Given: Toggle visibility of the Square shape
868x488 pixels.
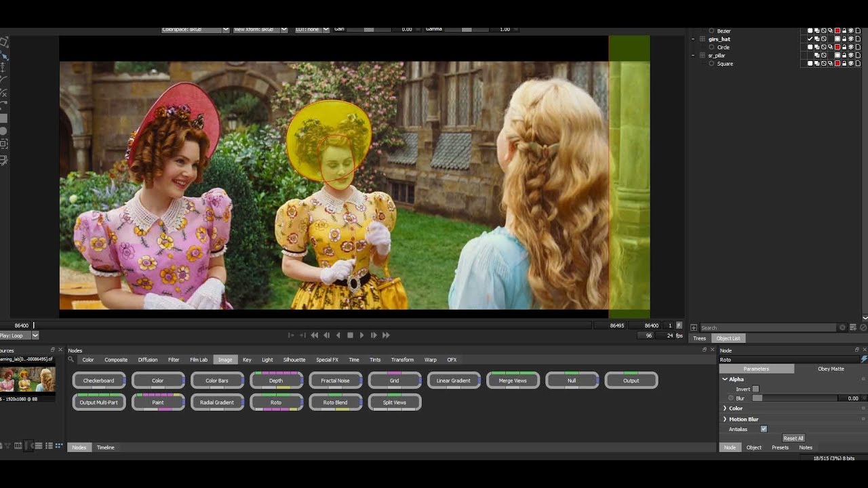Looking at the screenshot, I should pyautogui.click(x=851, y=64).
